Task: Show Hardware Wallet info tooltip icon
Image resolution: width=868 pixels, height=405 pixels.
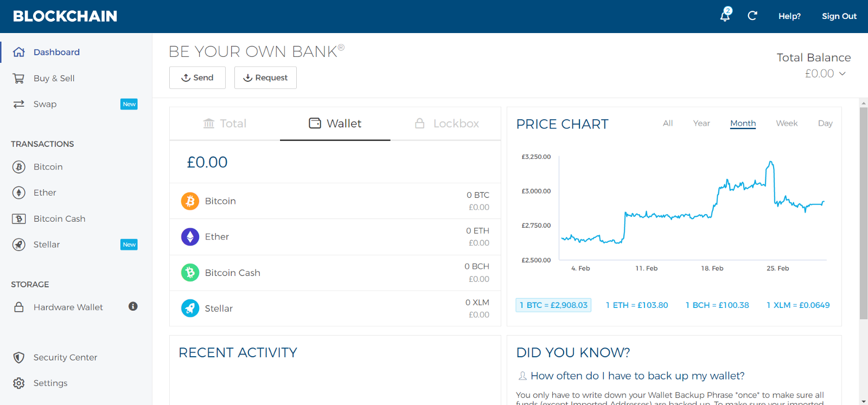Action: tap(133, 306)
